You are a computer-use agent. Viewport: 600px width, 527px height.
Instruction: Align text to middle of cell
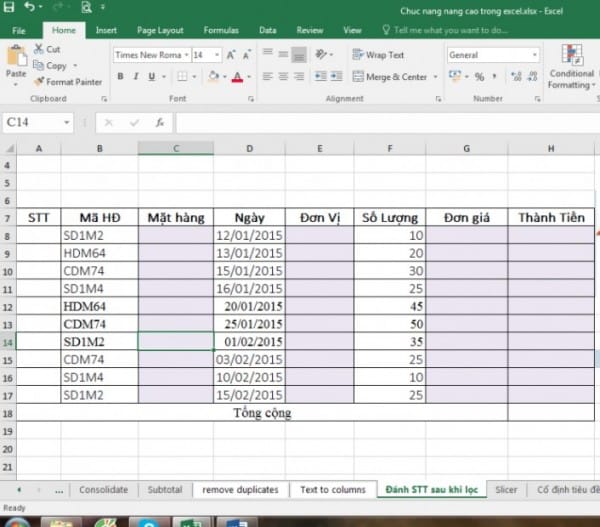click(283, 54)
